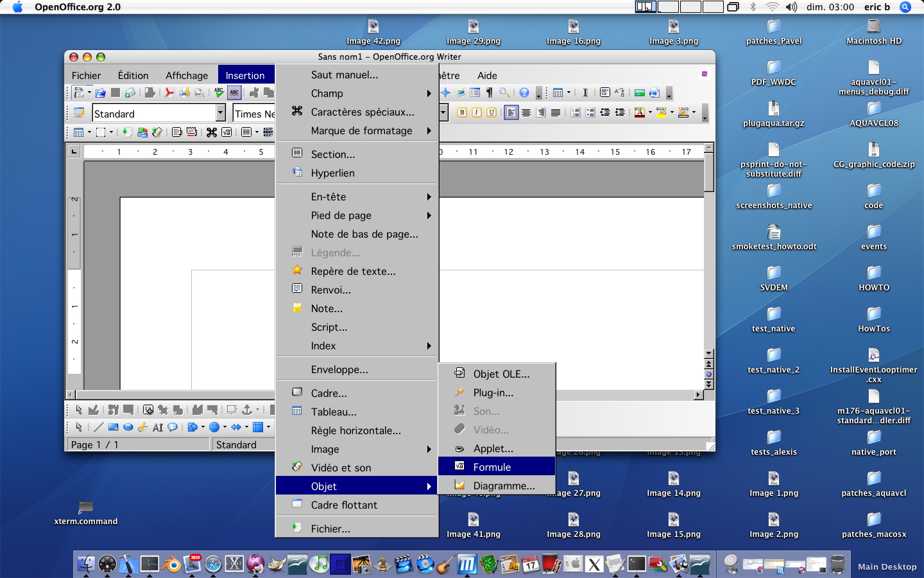Viewport: 924px width, 578px height.
Task: Open Zoom with the magnifier next to pilcrow
Action: coord(504,92)
